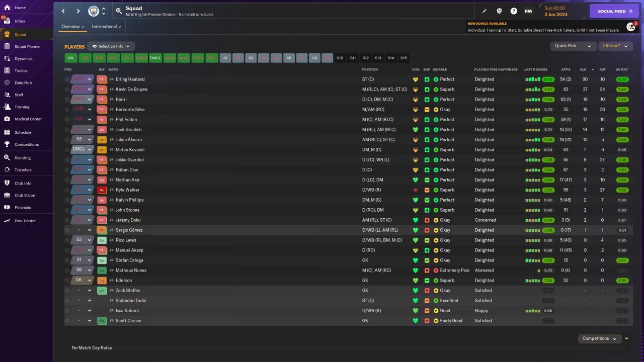The height and width of the screenshot is (362, 644).
Task: Open the Competitions dropdown at bottom
Action: (599, 338)
